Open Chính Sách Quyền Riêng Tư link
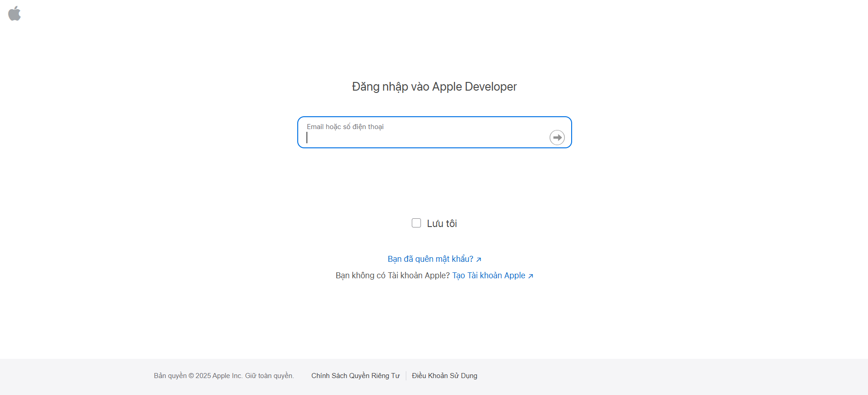Image resolution: width=868 pixels, height=395 pixels. (355, 376)
